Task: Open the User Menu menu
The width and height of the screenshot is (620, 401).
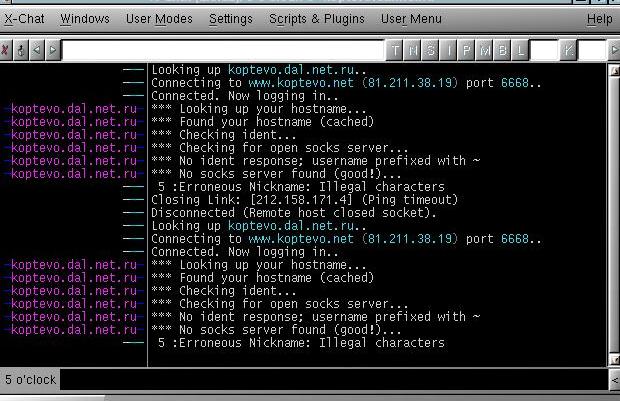Action: (411, 19)
